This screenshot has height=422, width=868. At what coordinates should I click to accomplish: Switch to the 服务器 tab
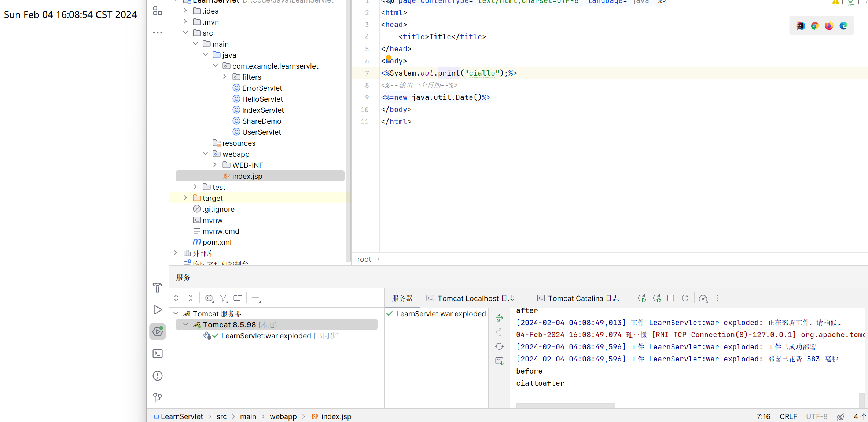(402, 298)
